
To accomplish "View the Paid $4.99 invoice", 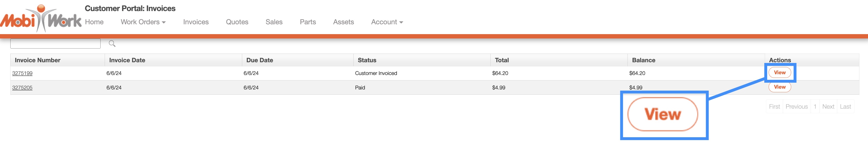I will pyautogui.click(x=779, y=87).
